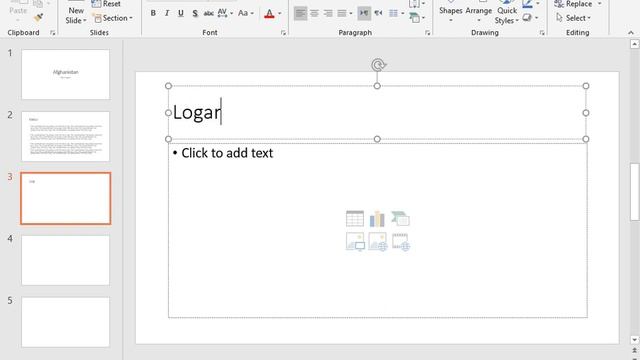Open Drawing dialog launcher
The height and width of the screenshot is (360, 640).
pos(542,33)
